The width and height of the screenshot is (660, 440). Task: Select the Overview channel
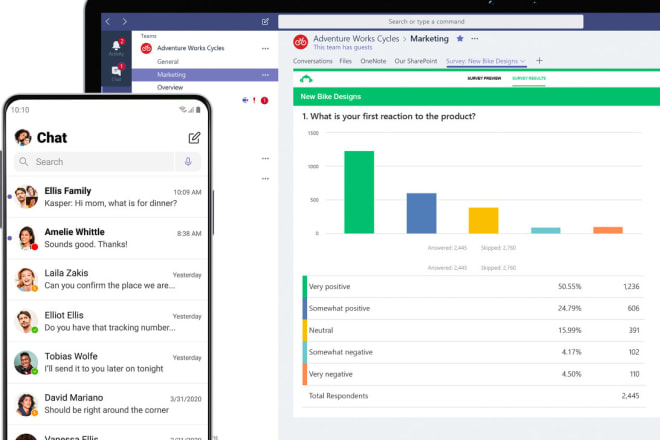coord(170,88)
